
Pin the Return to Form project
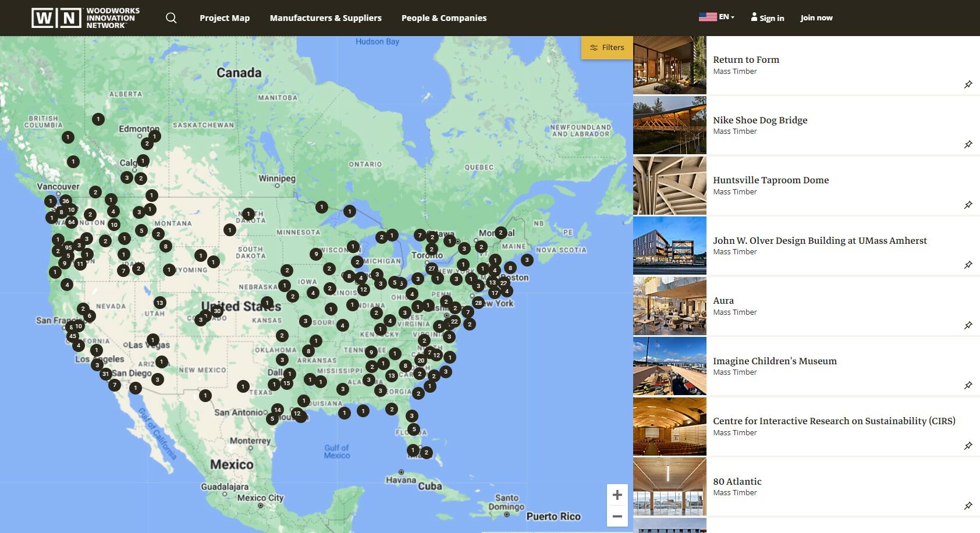968,84
